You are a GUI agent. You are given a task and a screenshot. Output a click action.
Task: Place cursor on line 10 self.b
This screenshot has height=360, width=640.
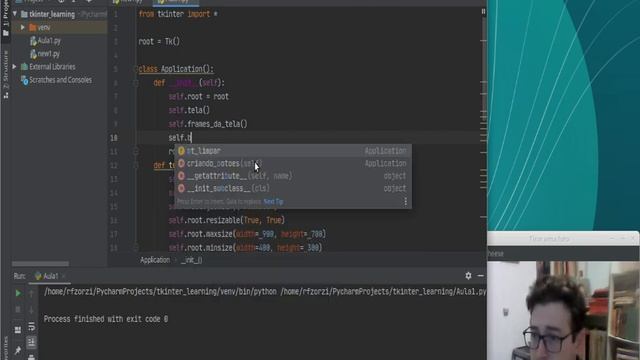(180, 138)
